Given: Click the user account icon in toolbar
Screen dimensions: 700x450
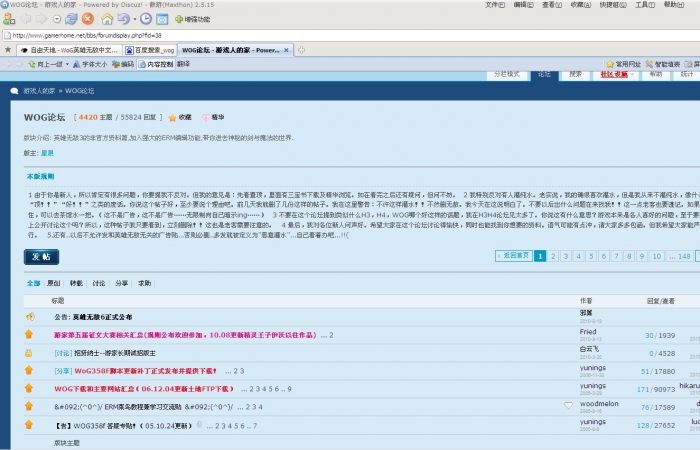Looking at the screenshot, I should [9, 19].
